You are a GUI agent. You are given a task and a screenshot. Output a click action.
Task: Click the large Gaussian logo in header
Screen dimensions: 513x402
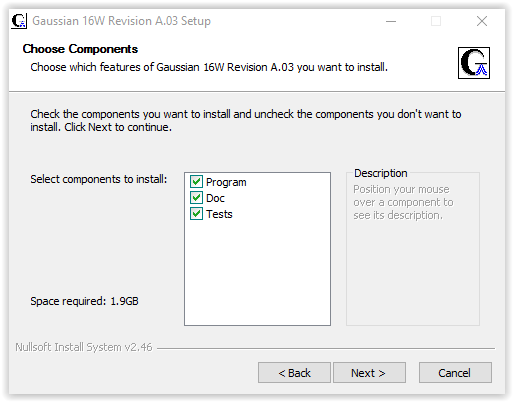[474, 63]
